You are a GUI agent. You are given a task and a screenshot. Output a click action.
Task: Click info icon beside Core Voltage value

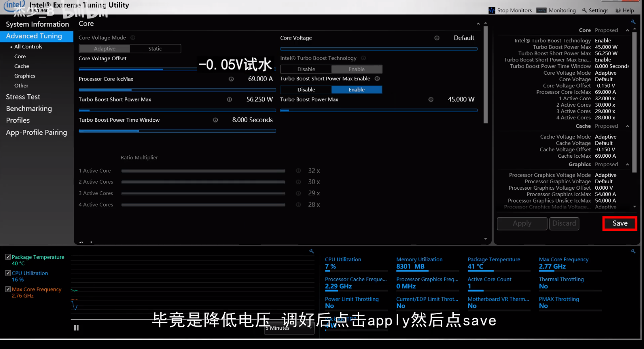point(437,38)
